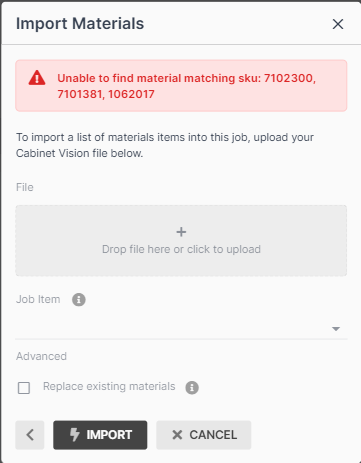
Task: Click the Drop file here upload text
Action: [x=181, y=249]
